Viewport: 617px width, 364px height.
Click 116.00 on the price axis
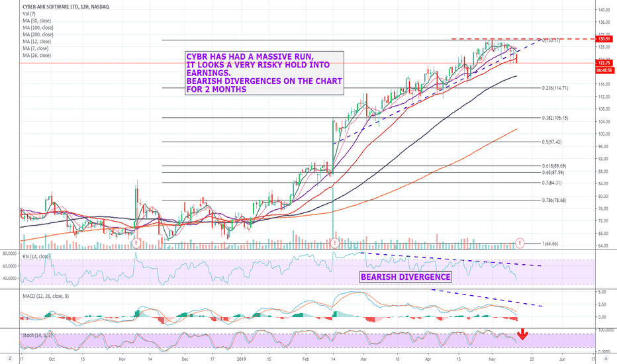click(604, 84)
